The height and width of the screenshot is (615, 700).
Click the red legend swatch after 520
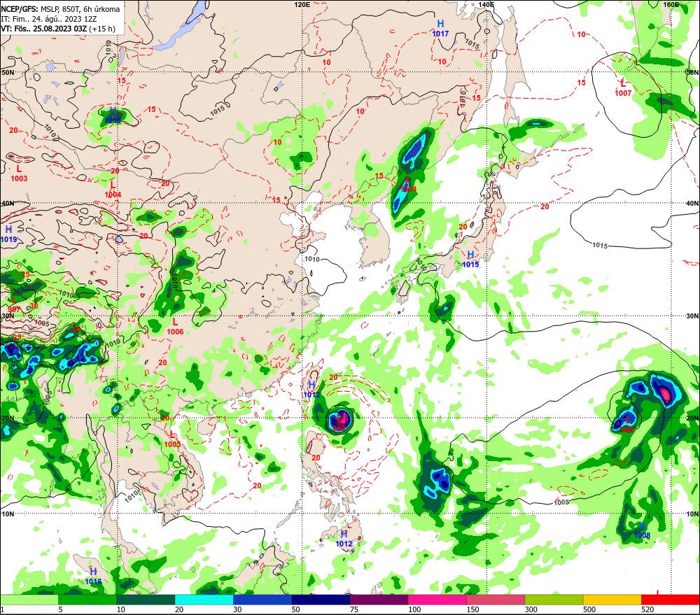671,600
